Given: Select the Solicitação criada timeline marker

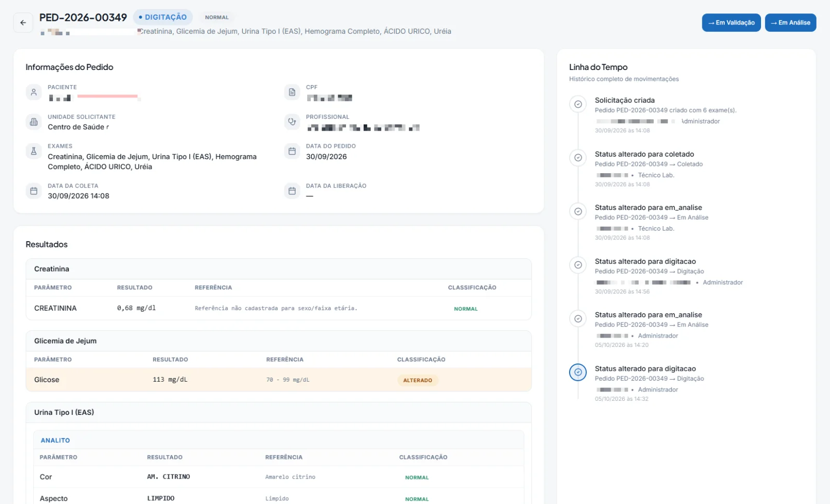Looking at the screenshot, I should pos(578,104).
